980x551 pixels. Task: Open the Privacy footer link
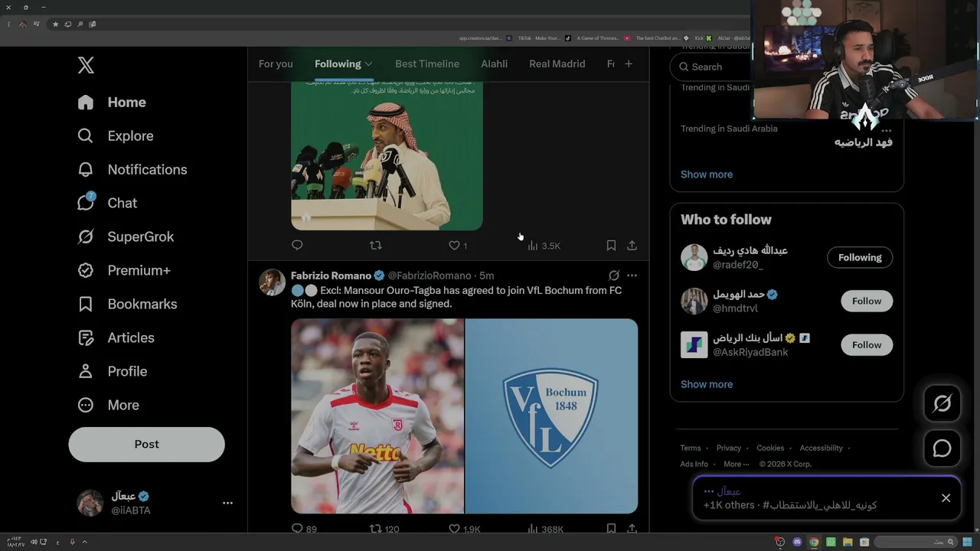tap(729, 448)
